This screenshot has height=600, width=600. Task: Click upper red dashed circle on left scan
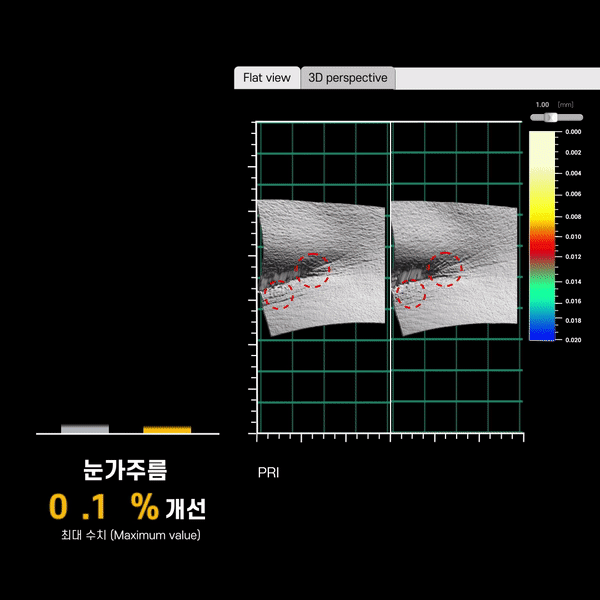tap(314, 270)
